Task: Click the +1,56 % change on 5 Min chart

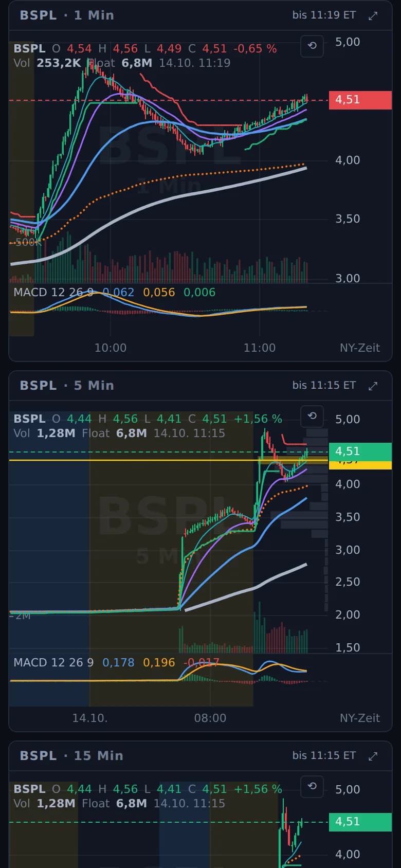Action: click(258, 419)
